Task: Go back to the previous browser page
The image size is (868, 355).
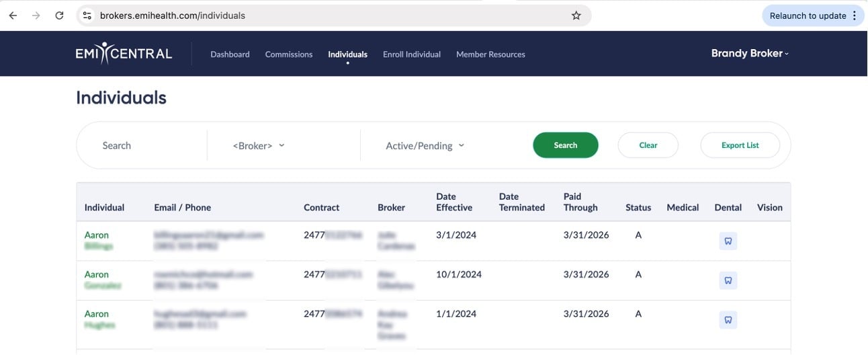Action: [13, 15]
